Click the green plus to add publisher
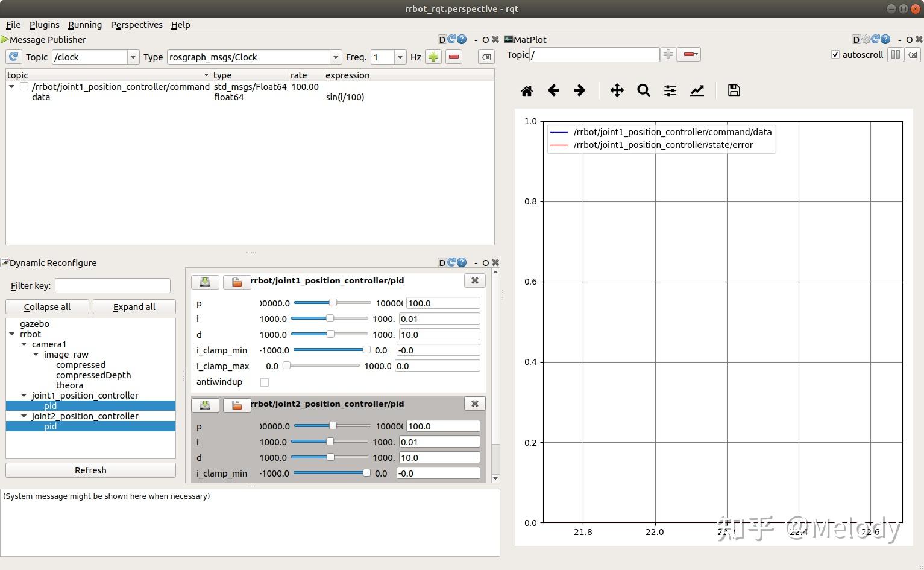The image size is (924, 570). click(x=433, y=57)
